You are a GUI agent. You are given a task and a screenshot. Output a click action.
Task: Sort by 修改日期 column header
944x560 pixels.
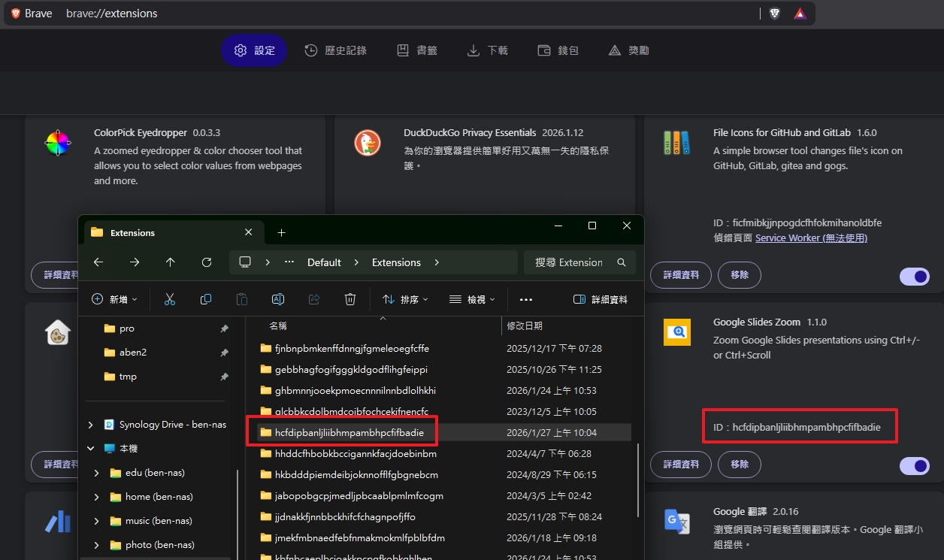tap(525, 325)
